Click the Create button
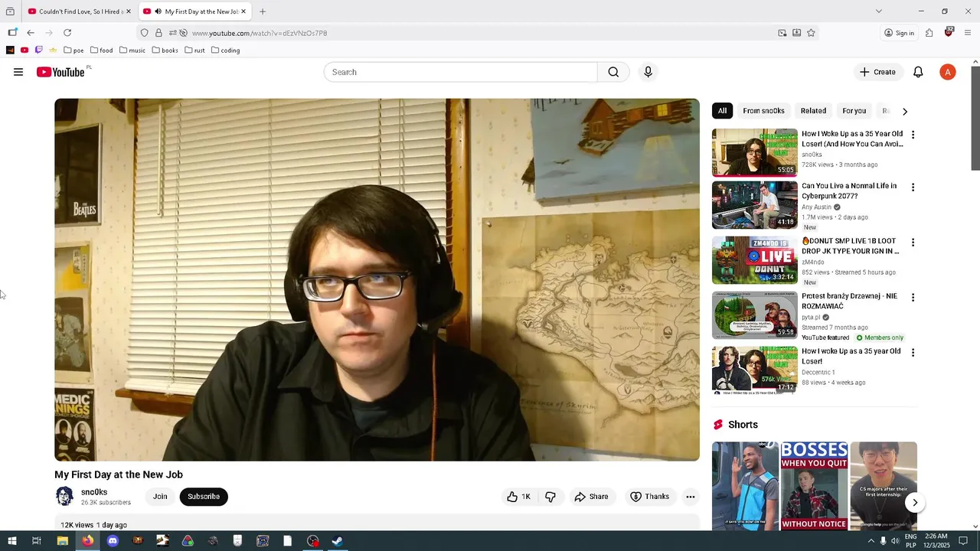The height and width of the screenshot is (551, 980). pos(877,72)
